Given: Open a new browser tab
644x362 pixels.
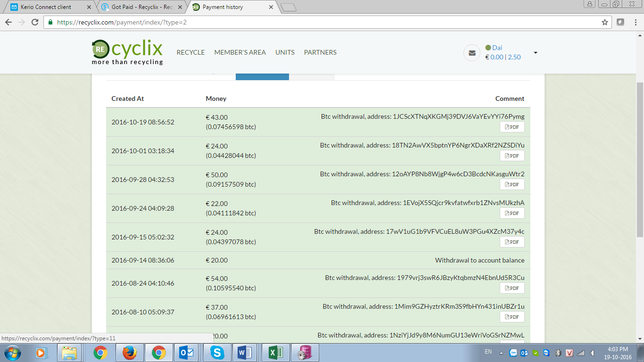Looking at the screenshot, I should pyautogui.click(x=288, y=7).
